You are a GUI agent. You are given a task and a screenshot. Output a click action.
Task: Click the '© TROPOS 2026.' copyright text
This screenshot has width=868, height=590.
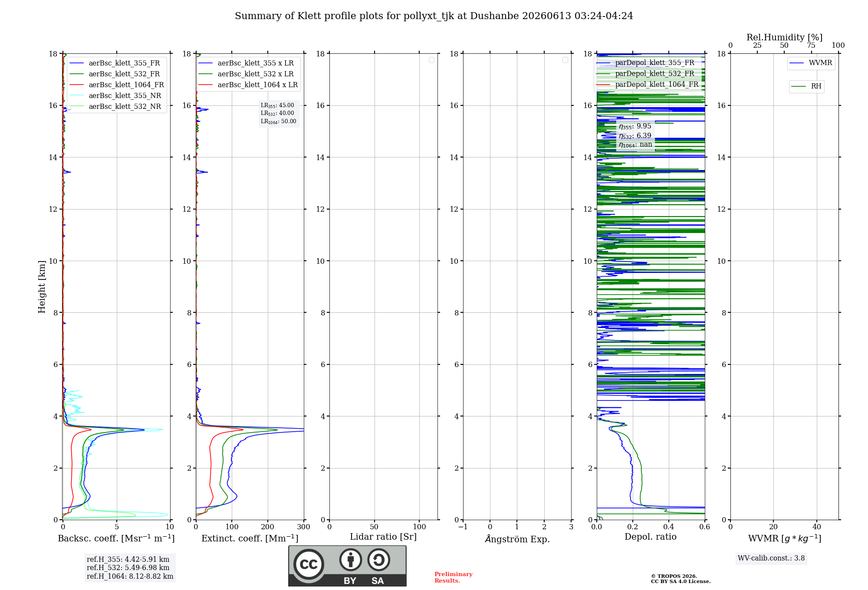pyautogui.click(x=674, y=576)
